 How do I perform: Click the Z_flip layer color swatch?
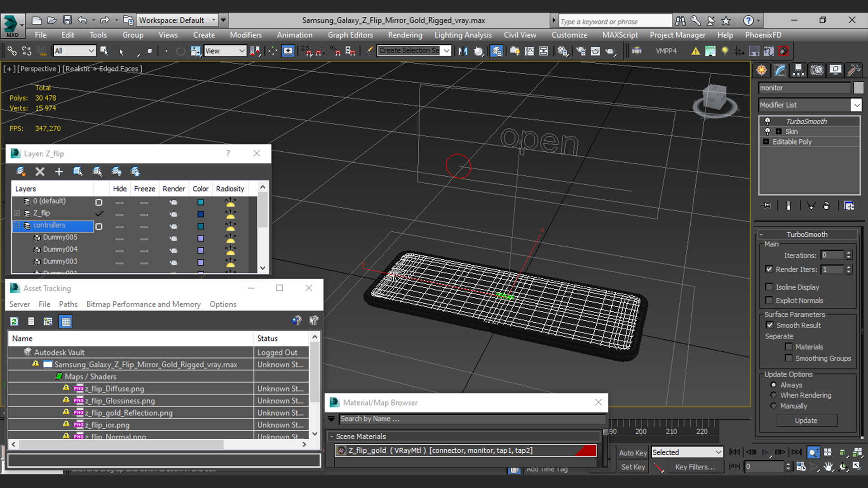[x=201, y=214]
